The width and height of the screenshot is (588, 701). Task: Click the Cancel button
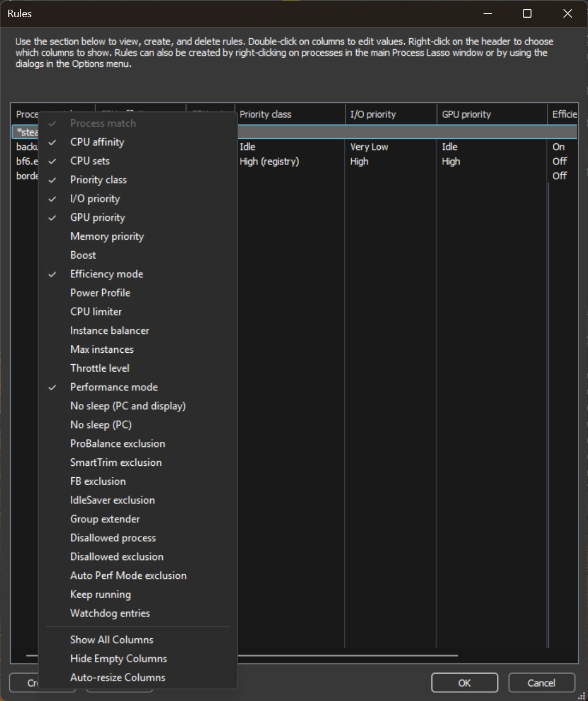pyautogui.click(x=541, y=683)
